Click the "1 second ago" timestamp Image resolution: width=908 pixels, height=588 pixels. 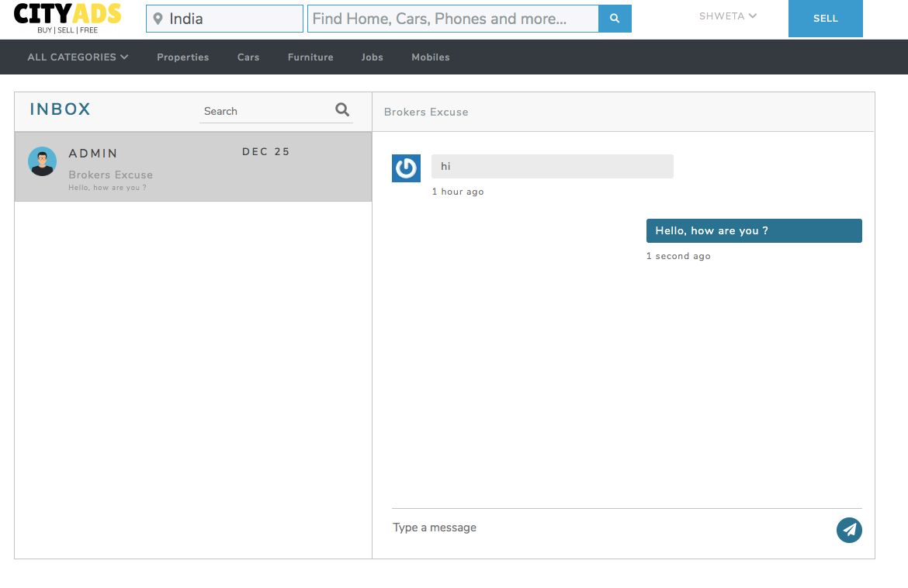click(x=679, y=256)
